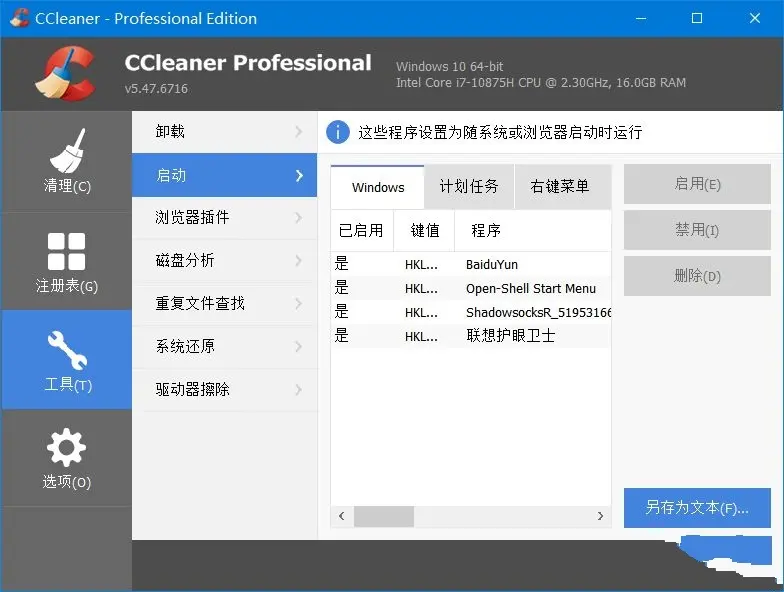This screenshot has height=592, width=784.
Task: Click the CCleaner title bar app icon
Action: coord(19,18)
